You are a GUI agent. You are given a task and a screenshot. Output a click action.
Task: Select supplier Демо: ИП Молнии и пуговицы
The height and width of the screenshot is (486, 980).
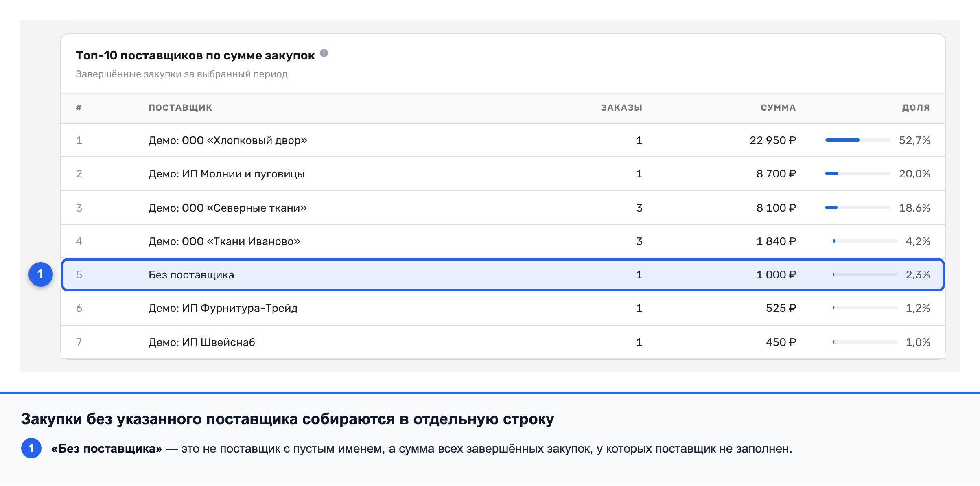point(227,174)
